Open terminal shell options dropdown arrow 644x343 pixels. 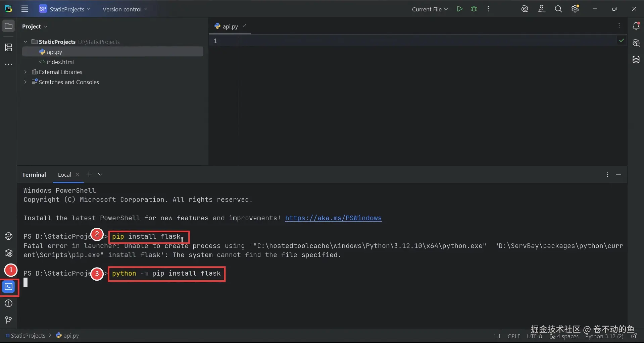100,174
